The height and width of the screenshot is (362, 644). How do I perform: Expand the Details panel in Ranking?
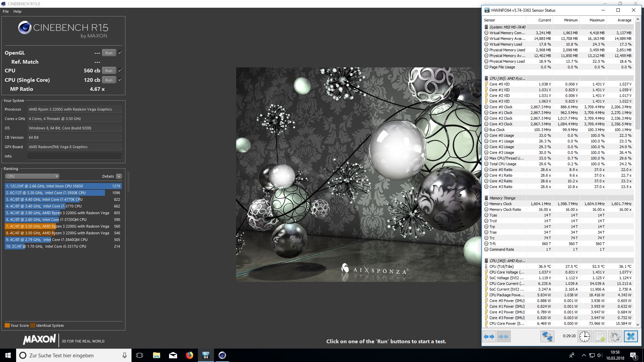(x=118, y=176)
